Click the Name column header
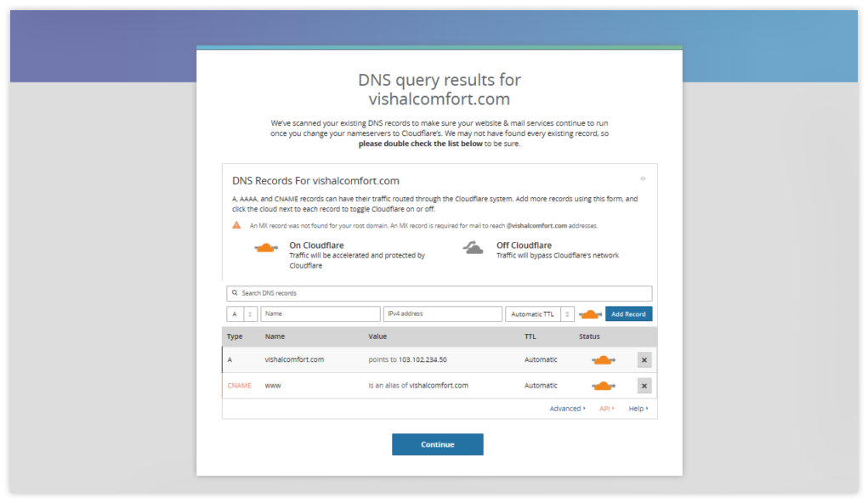The height and width of the screenshot is (503, 868). 275,336
